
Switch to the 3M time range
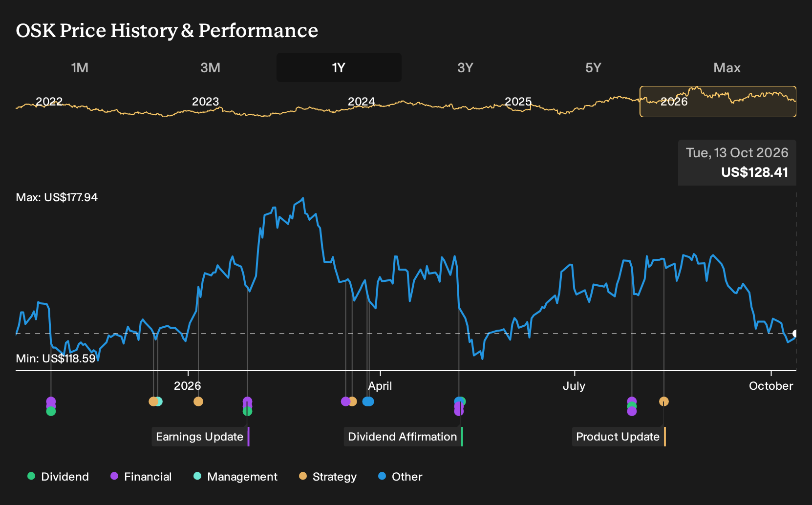210,67
